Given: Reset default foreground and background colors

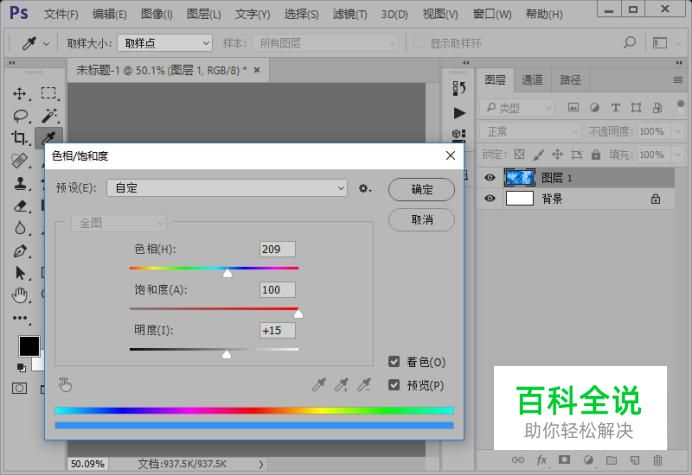Looking at the screenshot, I should click(x=21, y=367).
